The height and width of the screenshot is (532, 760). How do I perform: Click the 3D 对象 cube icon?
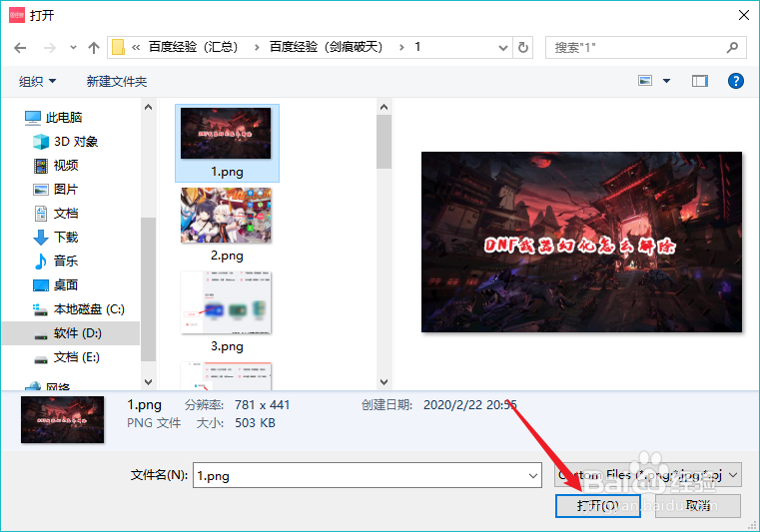point(41,142)
